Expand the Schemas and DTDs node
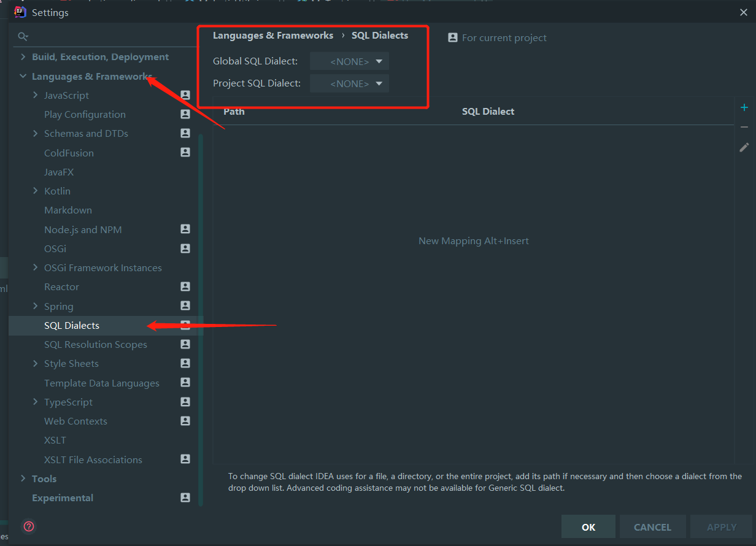Screen dimensions: 756x546 [x=36, y=133]
